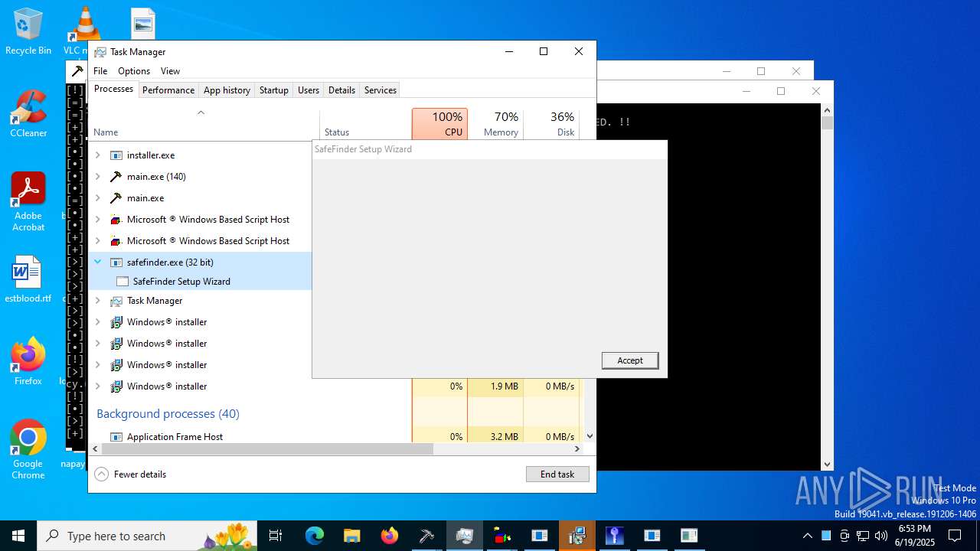980x551 pixels.
Task: Sort processes by the Name column
Action: 204,124
